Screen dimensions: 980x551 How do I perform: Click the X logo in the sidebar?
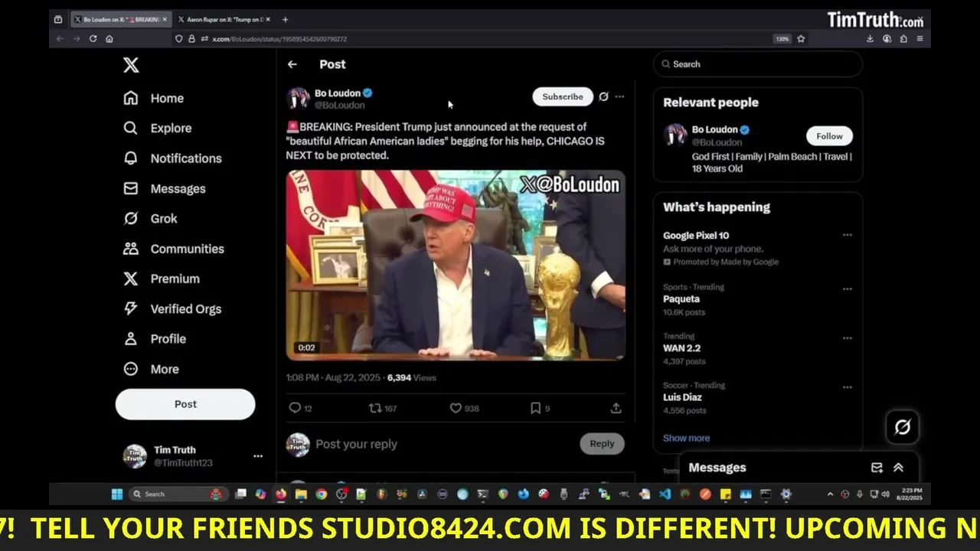click(x=131, y=66)
